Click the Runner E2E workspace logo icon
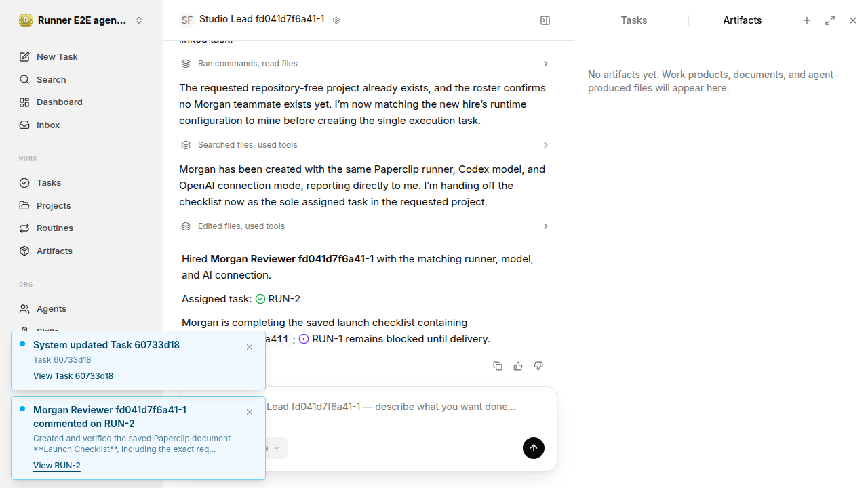The image size is (868, 488). (26, 20)
